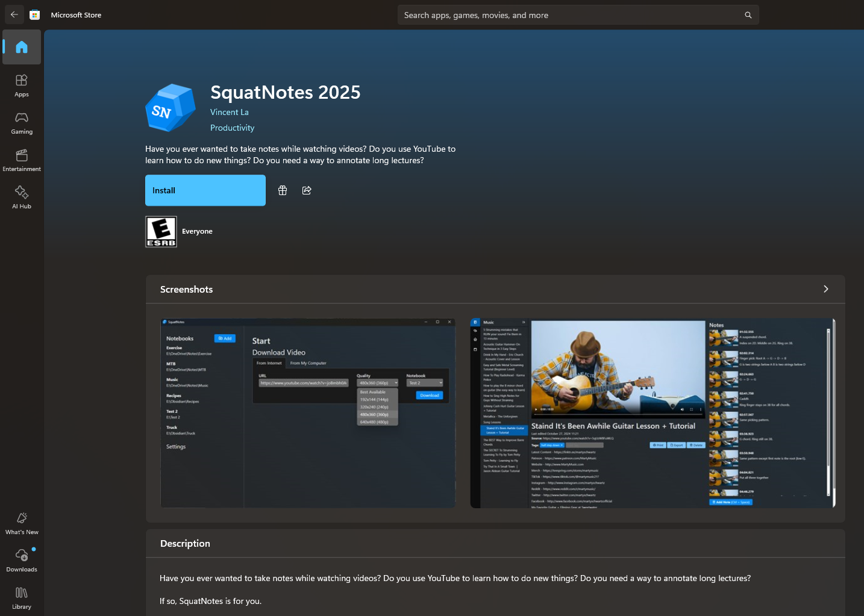Open publisher Vincent La link

pos(230,112)
